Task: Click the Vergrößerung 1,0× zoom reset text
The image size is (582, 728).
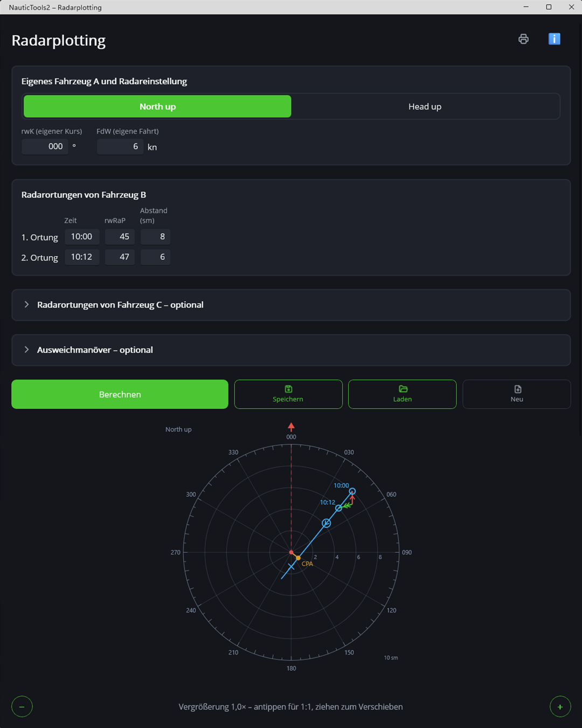Action: (x=290, y=706)
